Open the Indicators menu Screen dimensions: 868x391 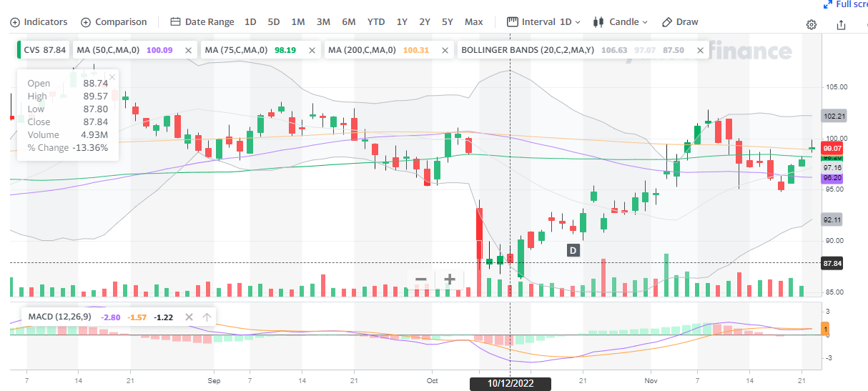click(39, 22)
